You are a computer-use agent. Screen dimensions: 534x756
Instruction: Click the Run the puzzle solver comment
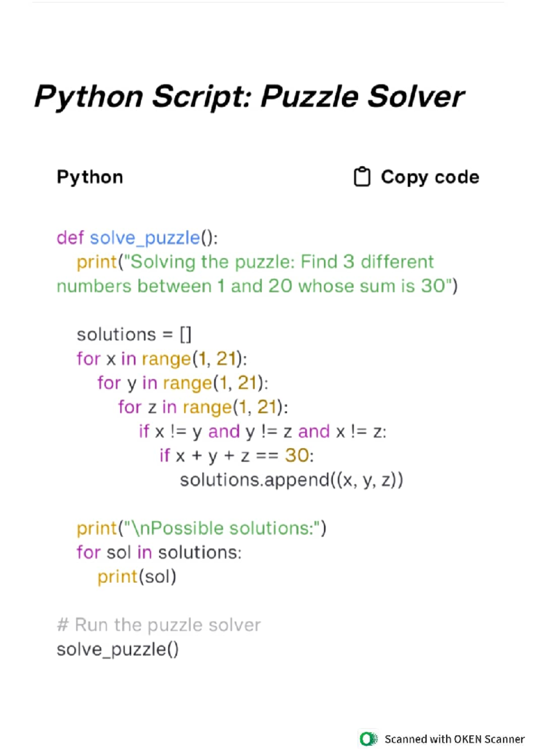tap(159, 625)
